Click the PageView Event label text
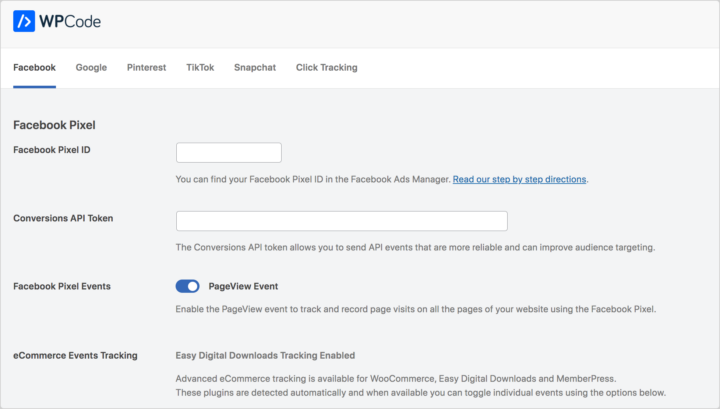The height and width of the screenshot is (409, 720). click(243, 286)
